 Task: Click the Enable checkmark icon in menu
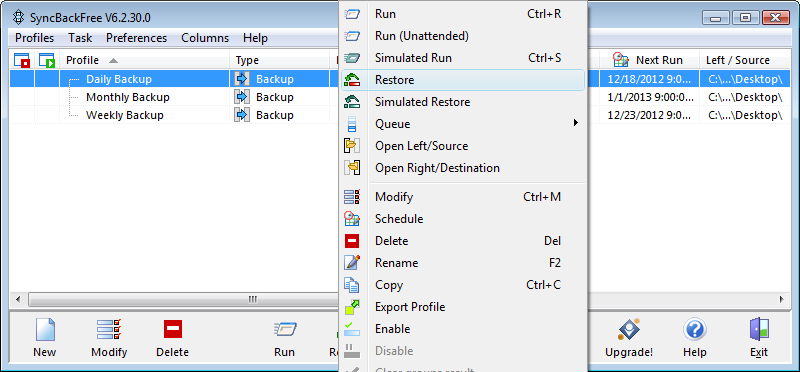coord(353,329)
